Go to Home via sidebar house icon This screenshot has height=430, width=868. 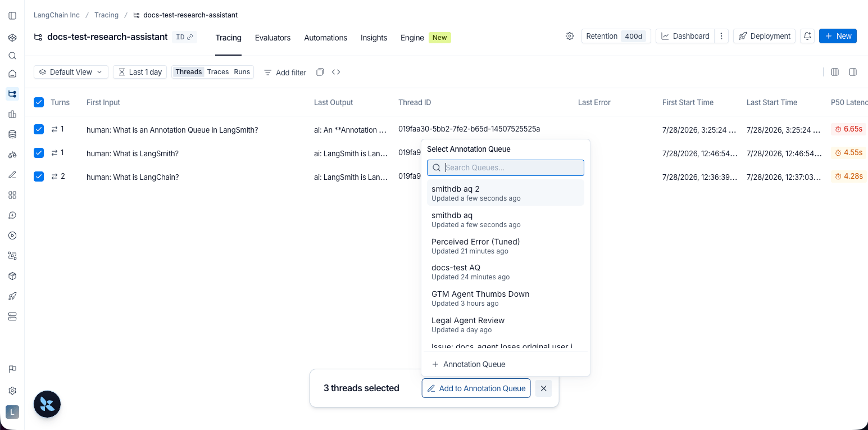click(12, 74)
